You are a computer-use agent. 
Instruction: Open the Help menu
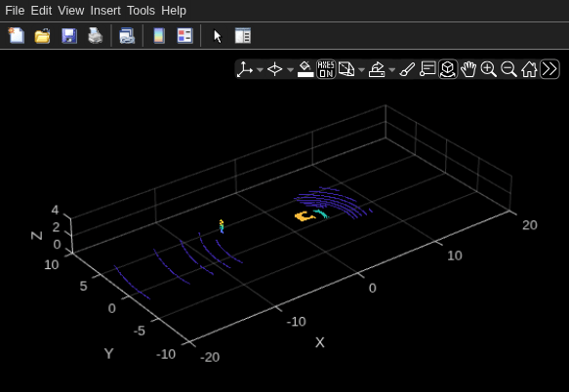click(174, 11)
